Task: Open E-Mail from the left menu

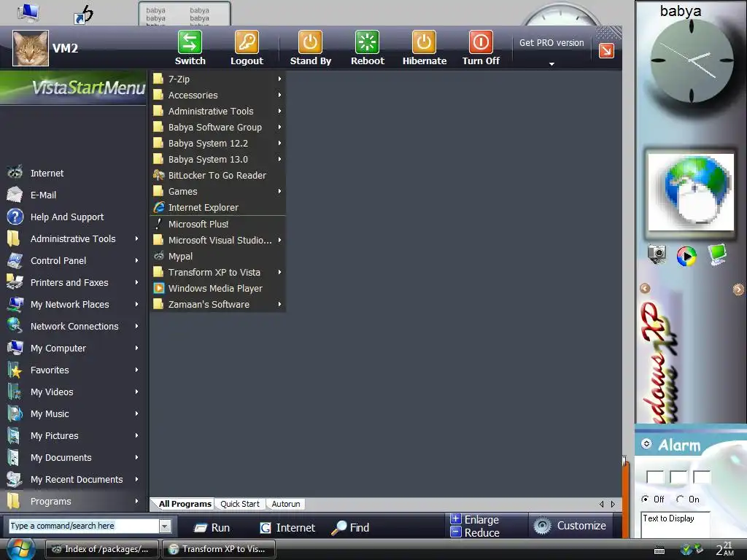Action: coord(43,195)
